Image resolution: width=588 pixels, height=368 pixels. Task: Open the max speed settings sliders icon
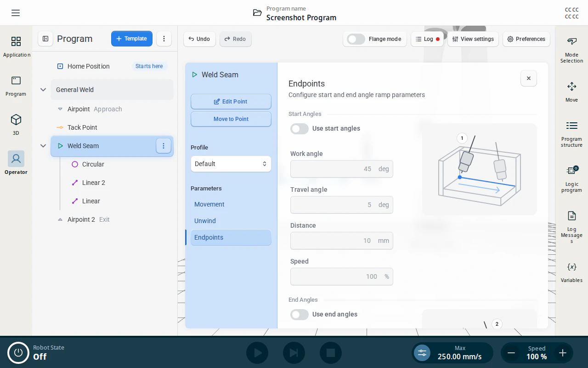[x=422, y=353]
